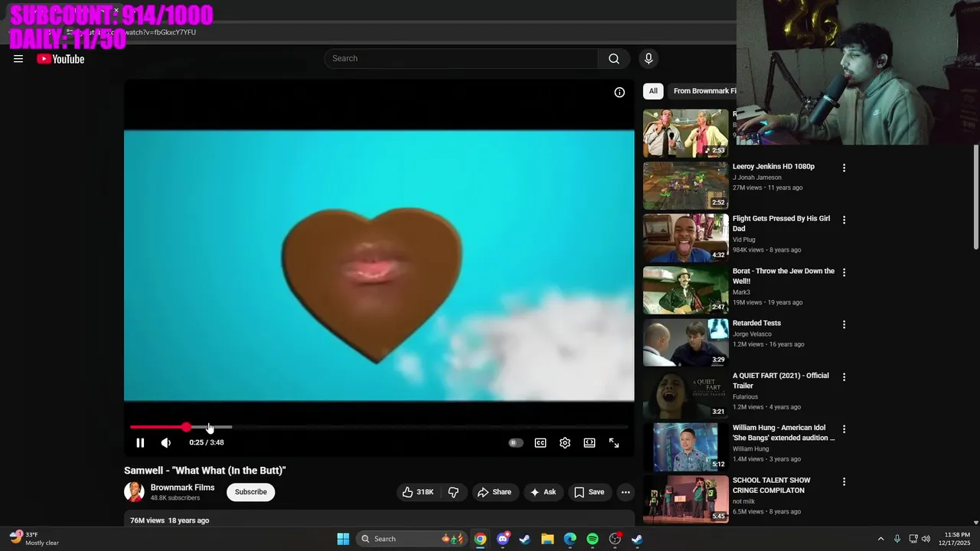Open A Quiet Fart trailer thumbnail

click(x=685, y=395)
